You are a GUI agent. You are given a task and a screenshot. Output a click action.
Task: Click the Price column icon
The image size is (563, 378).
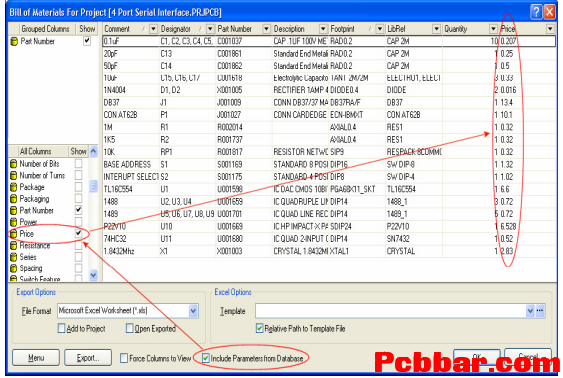tap(14, 234)
